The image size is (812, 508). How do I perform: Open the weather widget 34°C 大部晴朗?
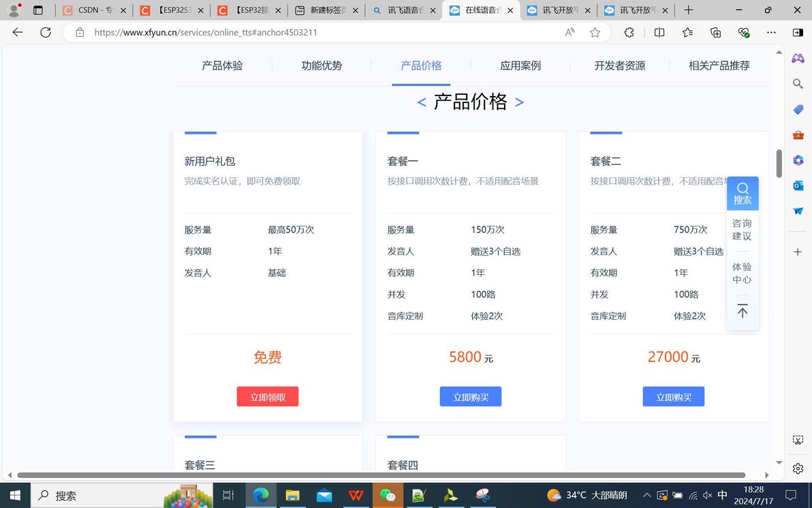pos(587,495)
